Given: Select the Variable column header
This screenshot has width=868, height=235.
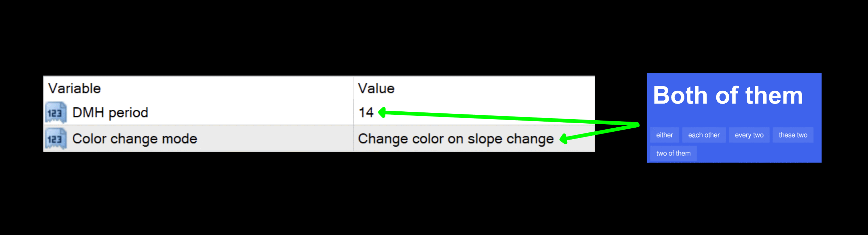Looking at the screenshot, I should coord(75,89).
